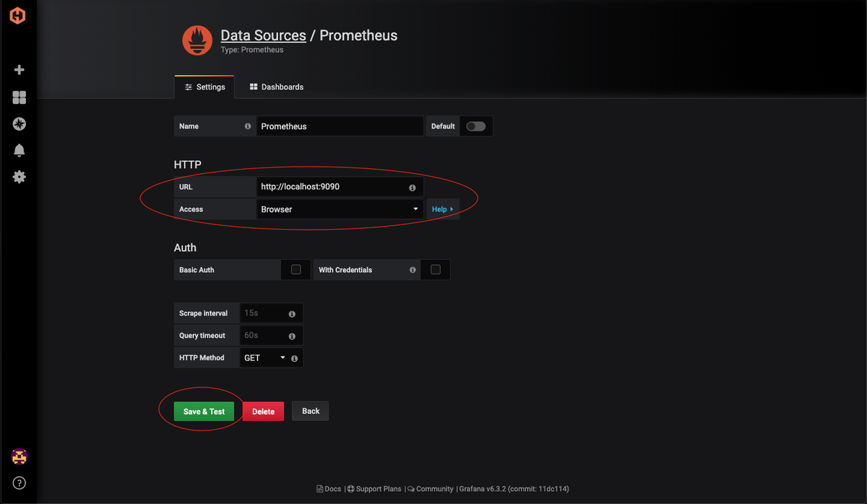Open the Docs footer link
Viewport: 867px width, 504px height.
329,489
